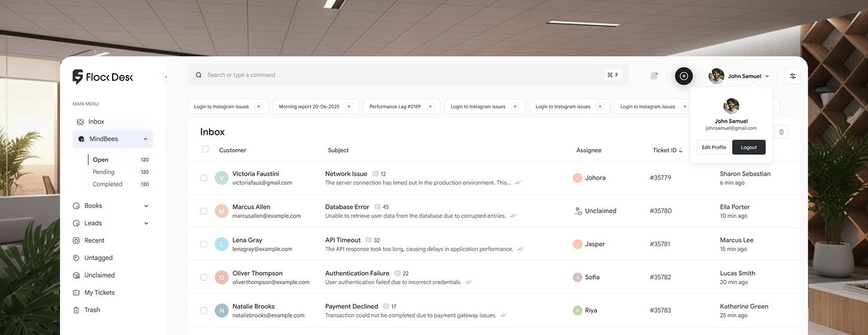Click the profile picture in the popup card
This screenshot has height=335, width=868.
731,106
